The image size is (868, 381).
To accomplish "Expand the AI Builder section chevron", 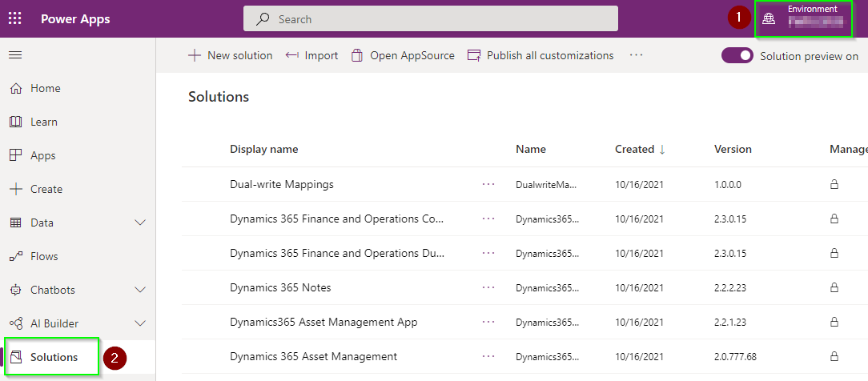I will (140, 323).
